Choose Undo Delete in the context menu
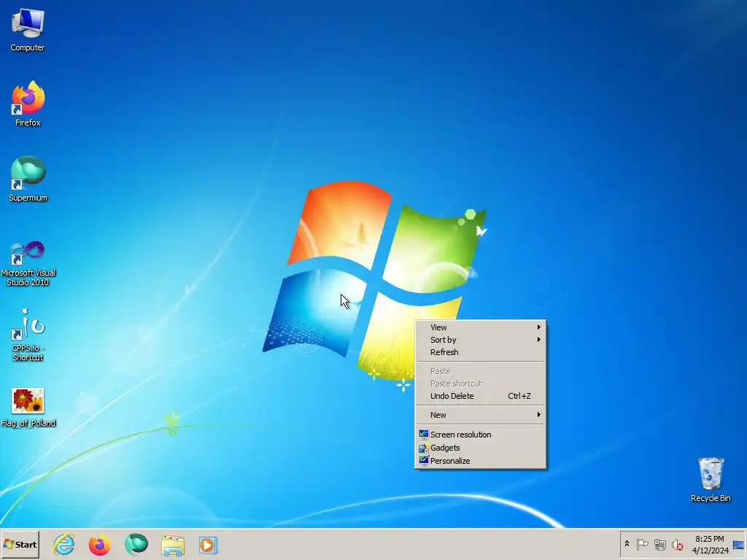Viewport: 747px width, 560px height. (481, 396)
